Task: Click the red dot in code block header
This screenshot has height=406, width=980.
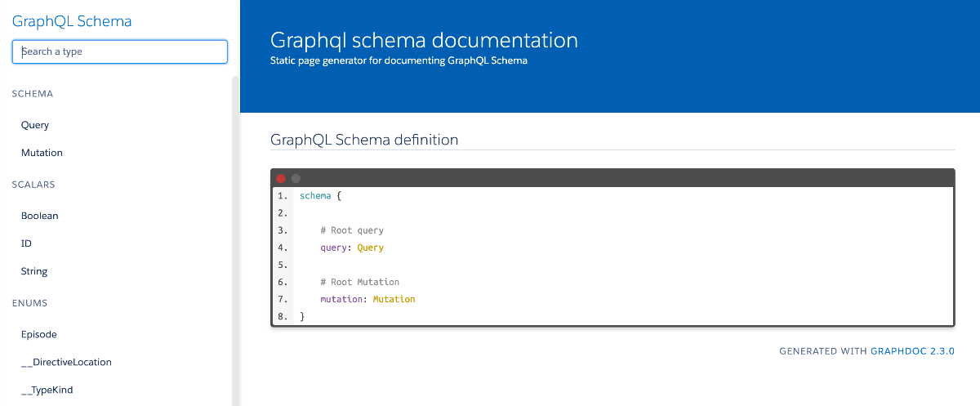Action: pos(281,178)
